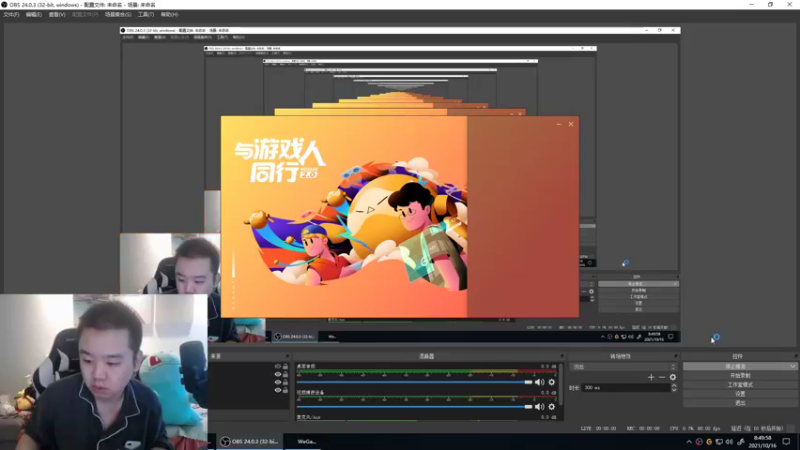Viewport: 800px width, 450px height.
Task: Click the OBS logo in title bar
Action: tap(5, 5)
